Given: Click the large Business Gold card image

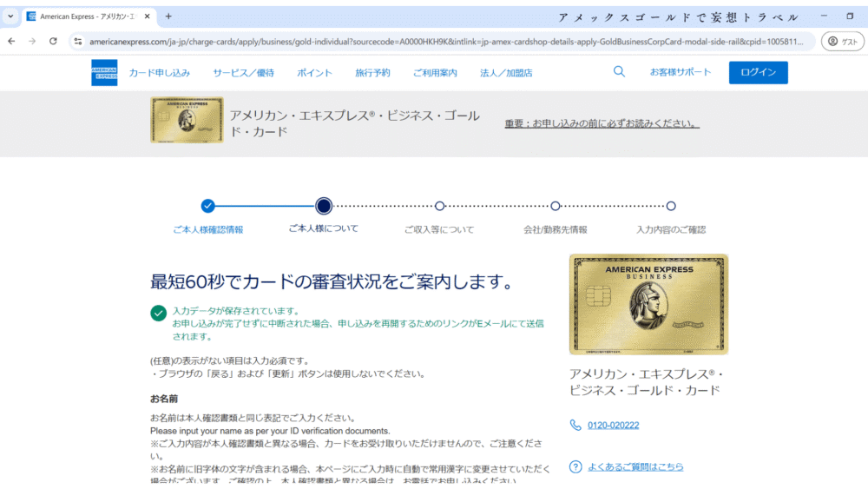Looking at the screenshot, I should pos(648,304).
